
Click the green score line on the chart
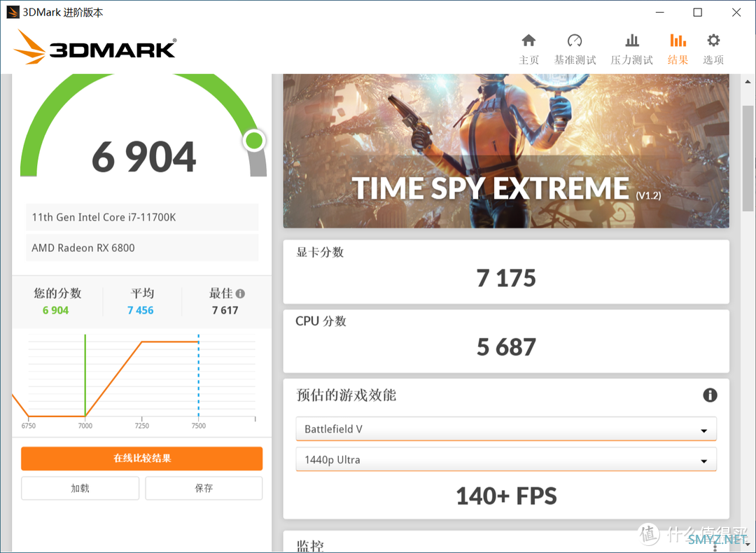pyautogui.click(x=85, y=375)
